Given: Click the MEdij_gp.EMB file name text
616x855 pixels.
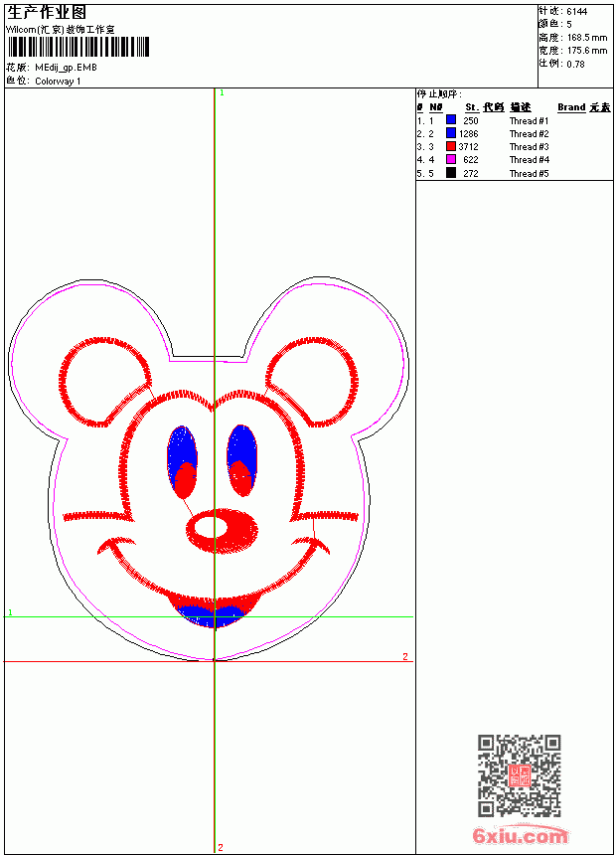Looking at the screenshot, I should click(66, 68).
